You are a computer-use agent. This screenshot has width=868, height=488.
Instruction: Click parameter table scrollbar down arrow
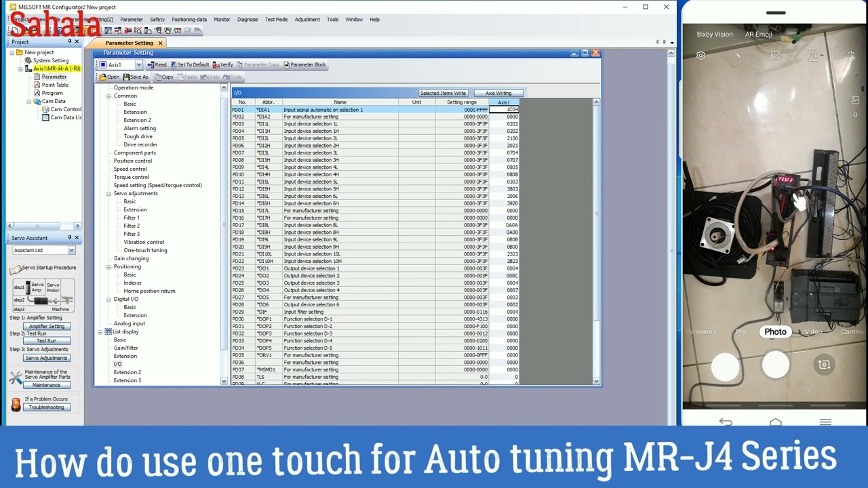596,382
